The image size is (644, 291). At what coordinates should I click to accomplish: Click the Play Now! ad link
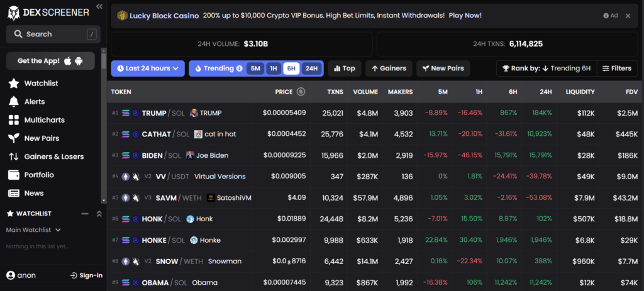click(x=465, y=16)
